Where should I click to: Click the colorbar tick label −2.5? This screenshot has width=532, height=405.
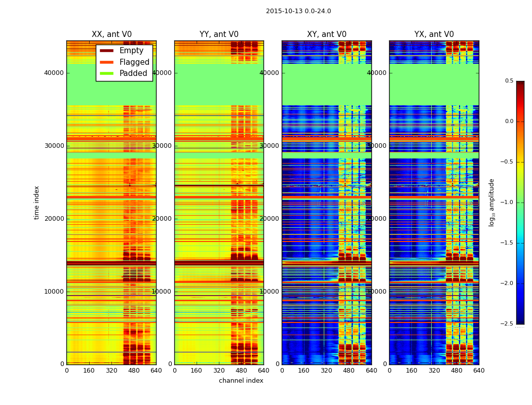point(507,323)
